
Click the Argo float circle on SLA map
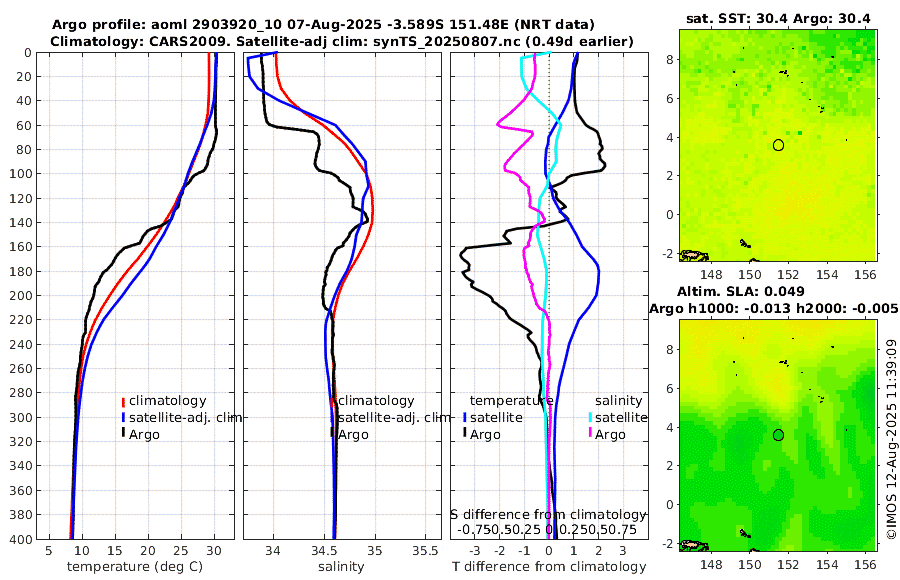778,435
